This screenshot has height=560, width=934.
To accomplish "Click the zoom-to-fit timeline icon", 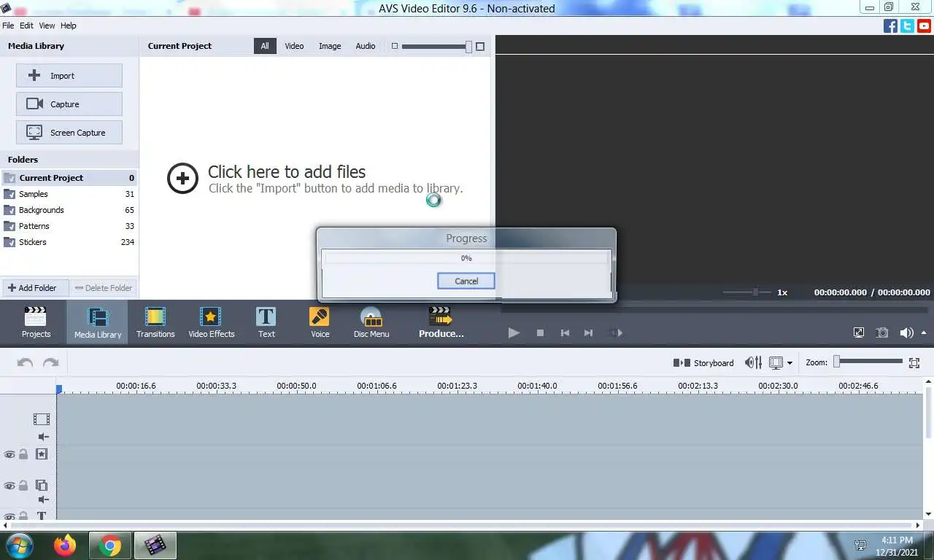I will 914,362.
